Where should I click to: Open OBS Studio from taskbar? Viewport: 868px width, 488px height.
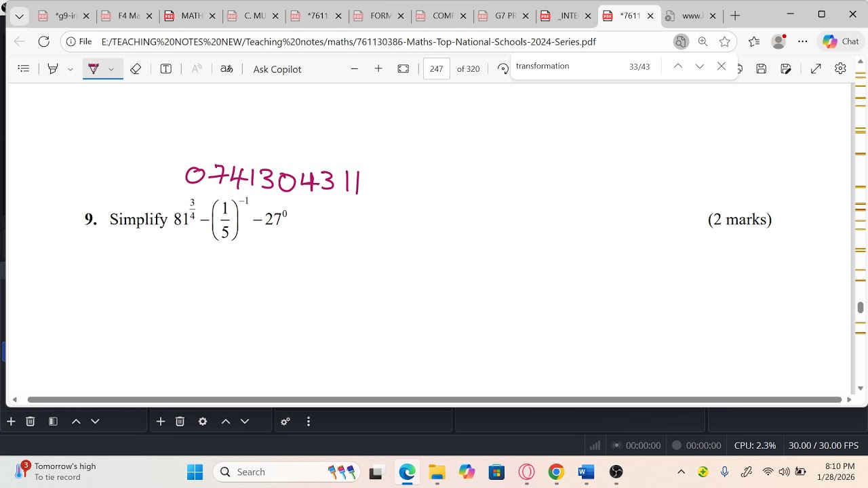click(616, 472)
